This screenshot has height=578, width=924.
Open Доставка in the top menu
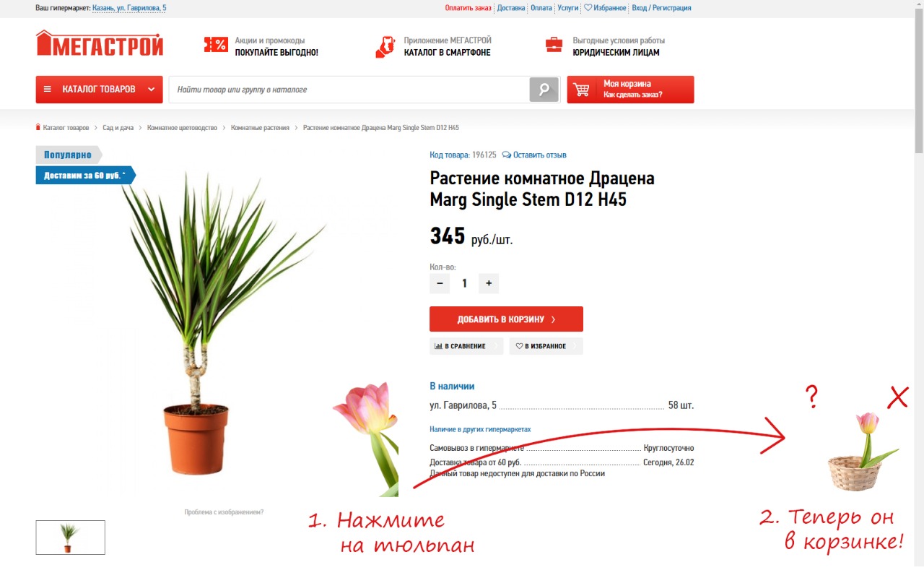[511, 8]
